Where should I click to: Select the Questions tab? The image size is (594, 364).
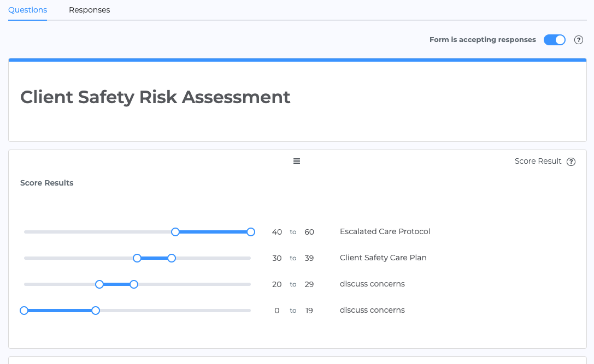pyautogui.click(x=27, y=10)
